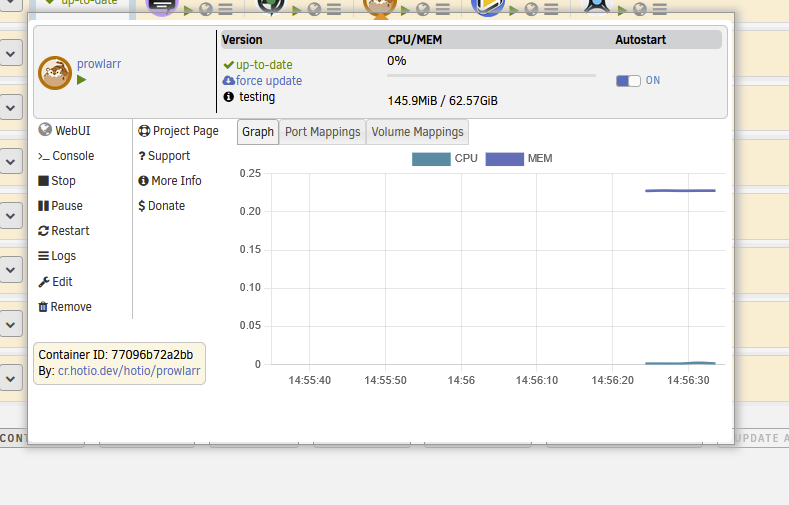Click the 14:56:30 time axis label
Image resolution: width=789 pixels, height=505 pixels.
click(688, 380)
